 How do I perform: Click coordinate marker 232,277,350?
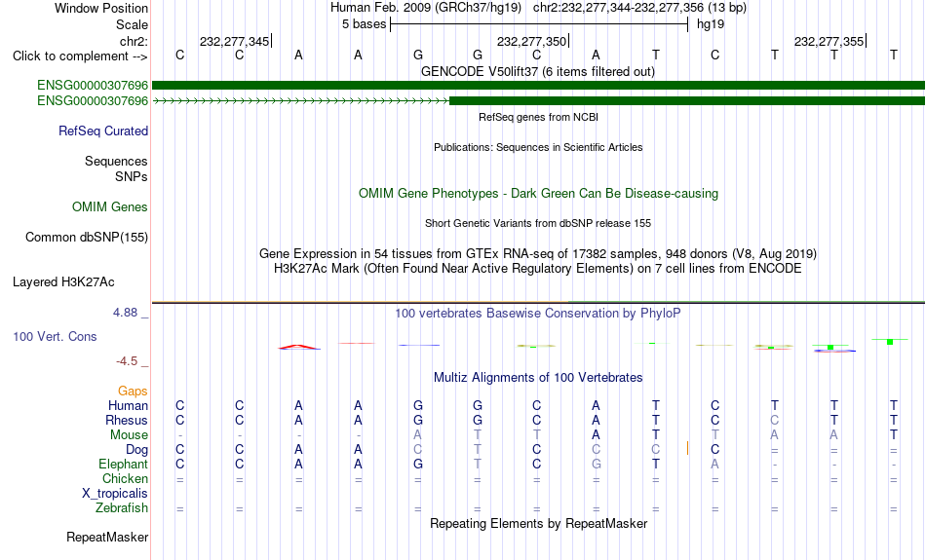pyautogui.click(x=531, y=41)
